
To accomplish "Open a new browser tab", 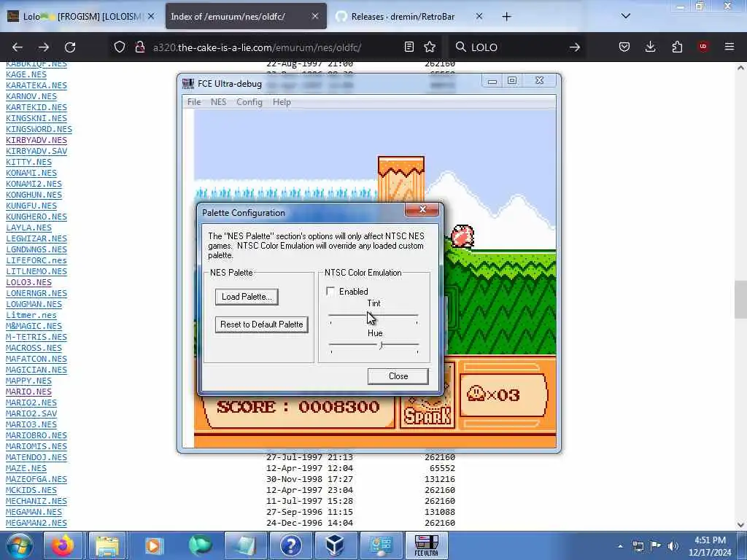I will click(x=506, y=17).
